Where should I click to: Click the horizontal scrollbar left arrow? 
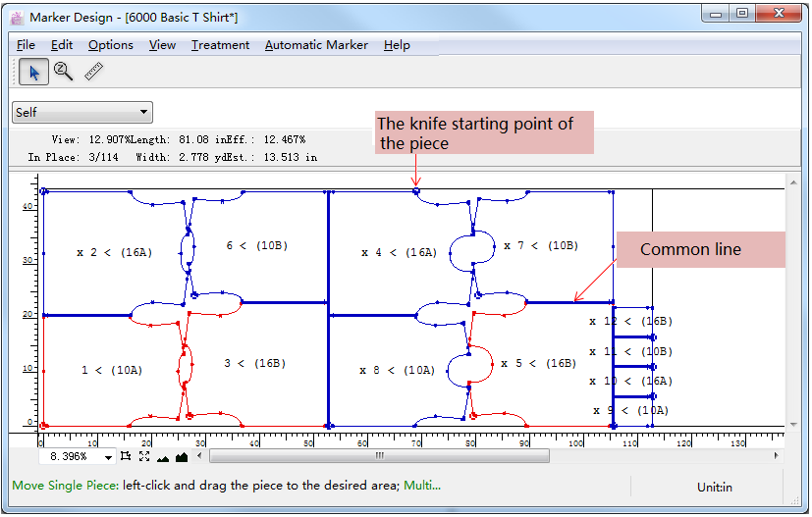[x=201, y=456]
